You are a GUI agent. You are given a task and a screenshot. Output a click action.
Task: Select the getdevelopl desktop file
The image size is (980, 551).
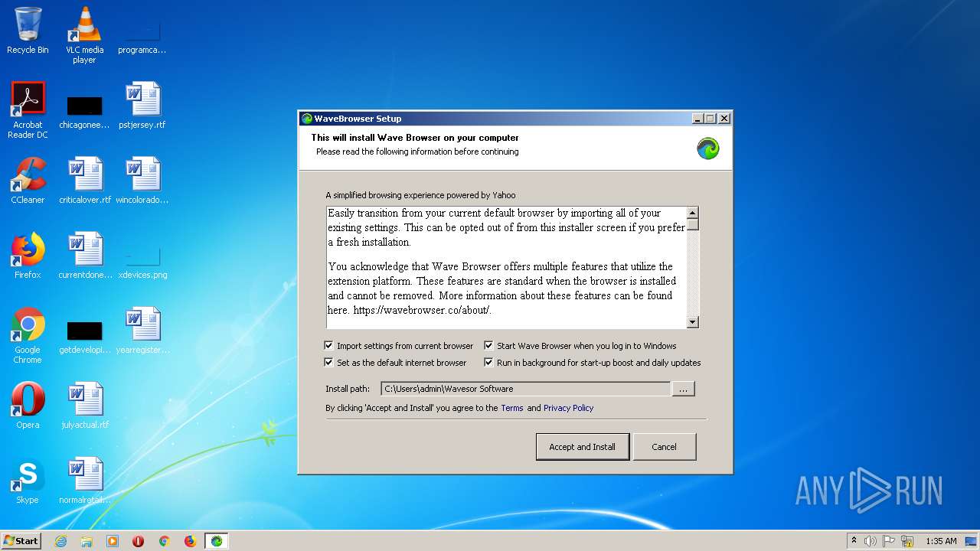click(x=84, y=337)
